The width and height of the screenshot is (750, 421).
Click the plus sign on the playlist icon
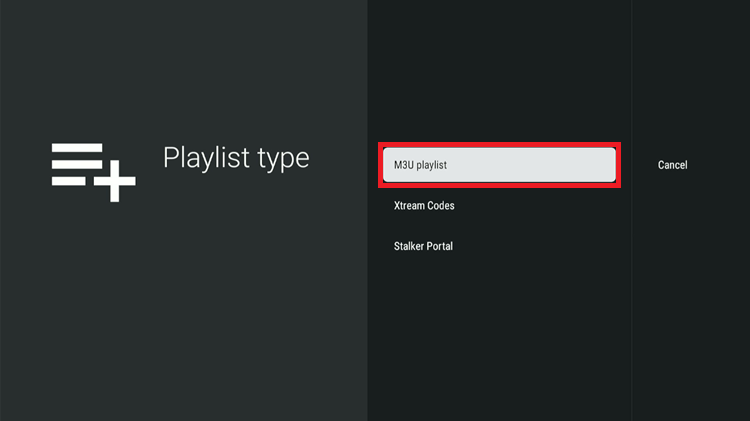117,184
